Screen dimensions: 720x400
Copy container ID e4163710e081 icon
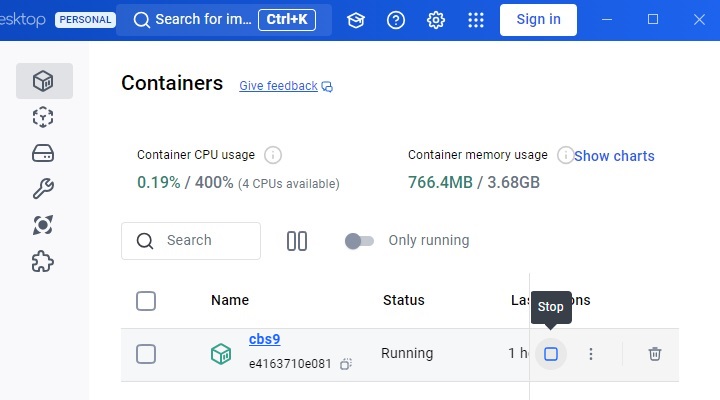[x=346, y=364]
